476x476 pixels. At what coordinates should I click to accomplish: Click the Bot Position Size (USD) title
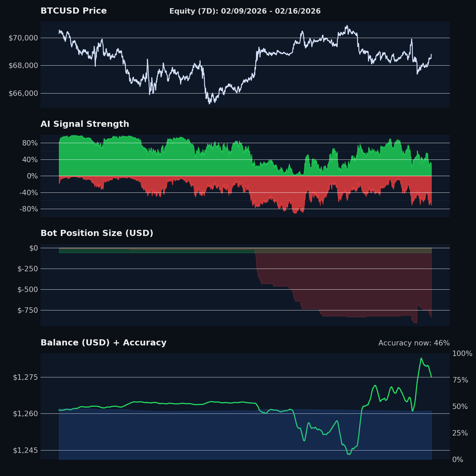coord(97,233)
